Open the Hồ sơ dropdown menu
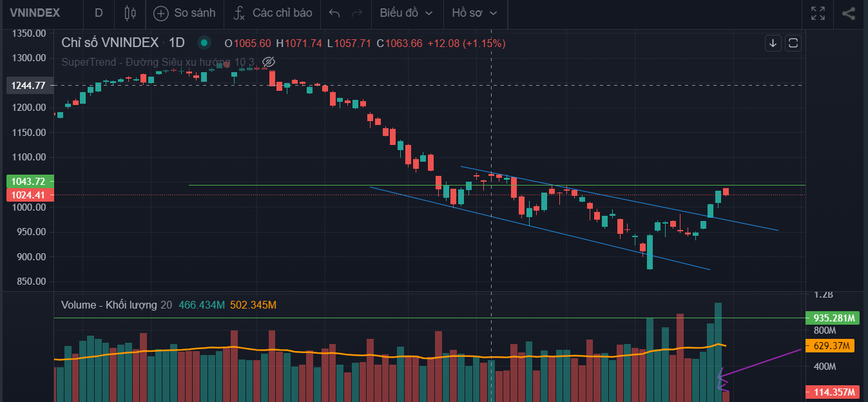The width and height of the screenshot is (868, 402). pos(475,13)
